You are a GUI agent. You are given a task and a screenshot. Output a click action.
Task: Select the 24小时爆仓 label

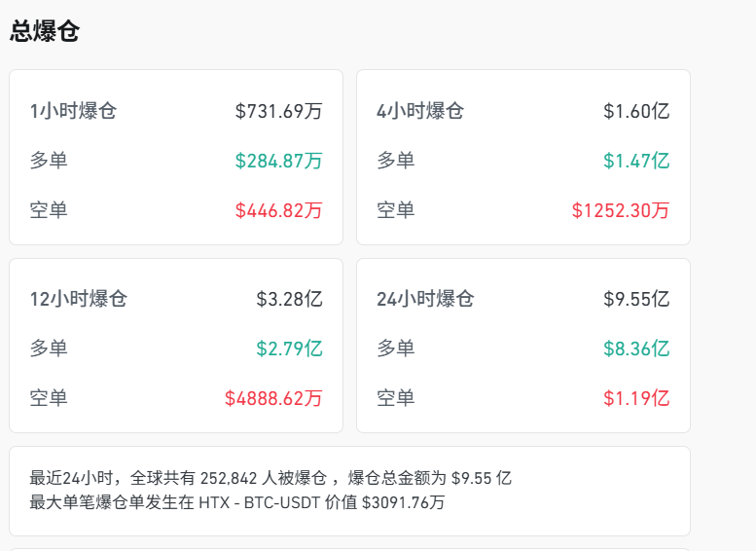tap(425, 299)
